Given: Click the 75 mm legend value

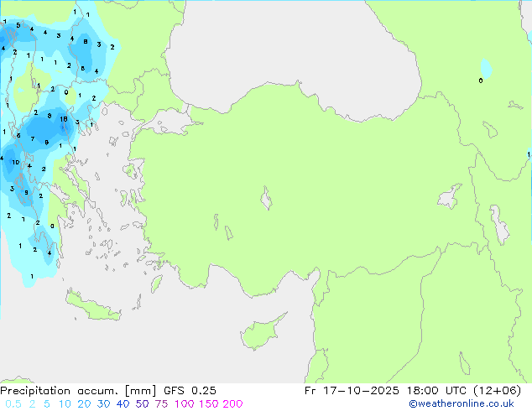Looking at the screenshot, I should tap(161, 404).
